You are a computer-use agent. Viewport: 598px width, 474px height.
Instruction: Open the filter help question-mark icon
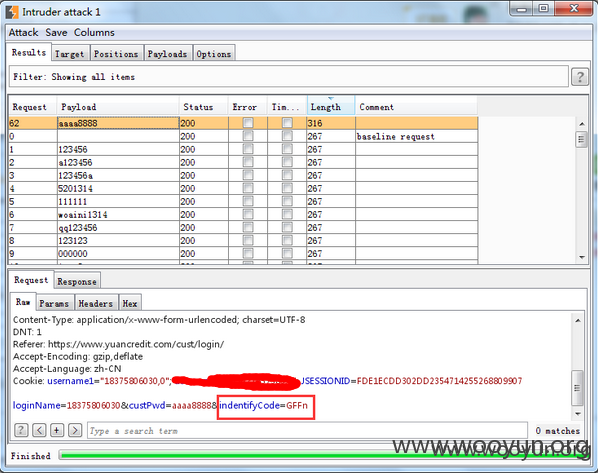(579, 77)
